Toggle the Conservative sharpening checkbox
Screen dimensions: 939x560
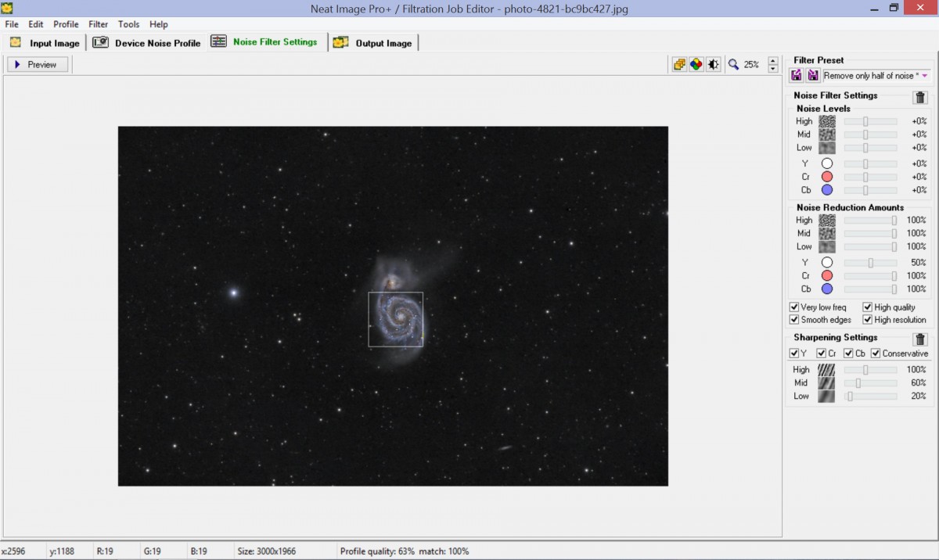tap(876, 354)
